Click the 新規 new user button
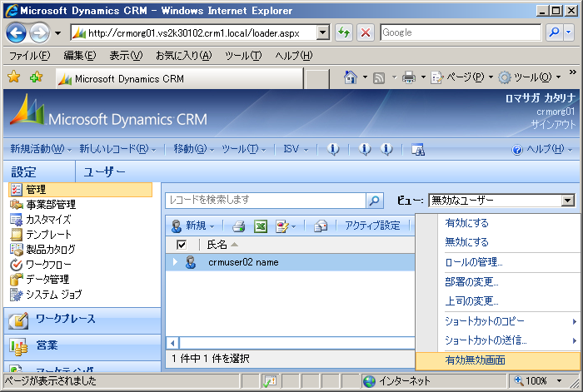The height and width of the screenshot is (392, 583). (x=192, y=226)
